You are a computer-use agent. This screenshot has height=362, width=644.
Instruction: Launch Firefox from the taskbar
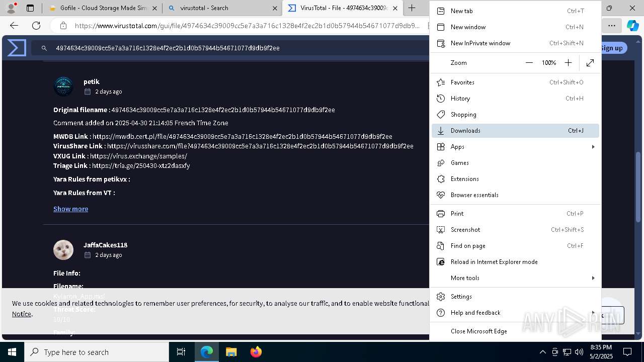256,352
